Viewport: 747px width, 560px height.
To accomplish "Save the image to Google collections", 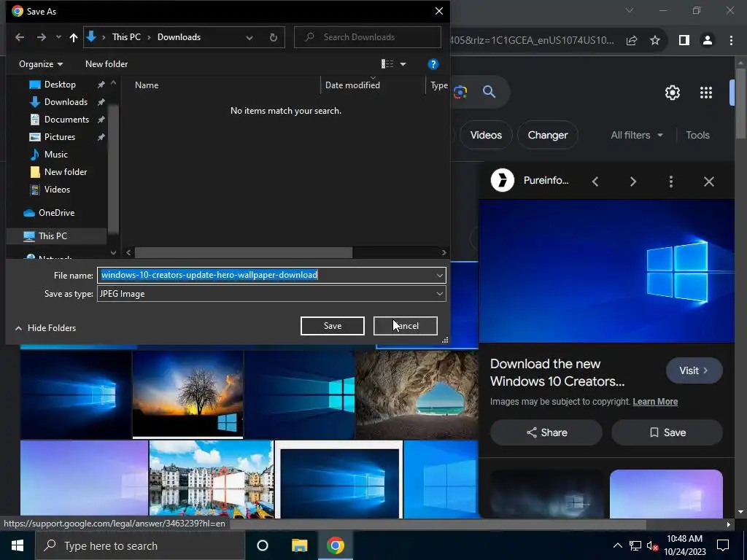I will coord(667,432).
